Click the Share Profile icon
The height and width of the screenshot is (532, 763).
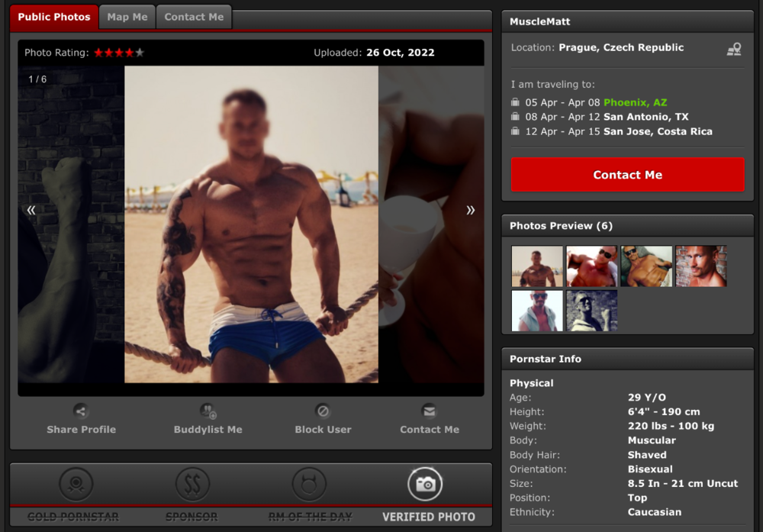81,411
